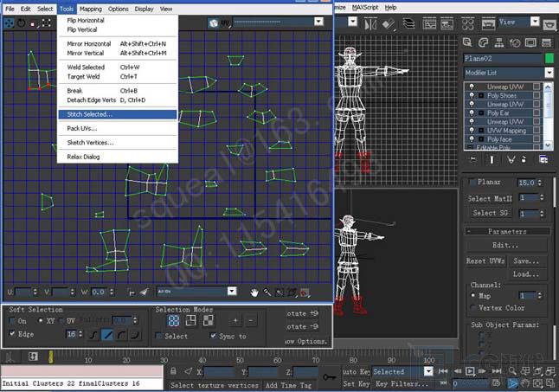Expand the Poly Ear modifier sub-objects
This screenshot has width=559, height=392.
point(481,113)
